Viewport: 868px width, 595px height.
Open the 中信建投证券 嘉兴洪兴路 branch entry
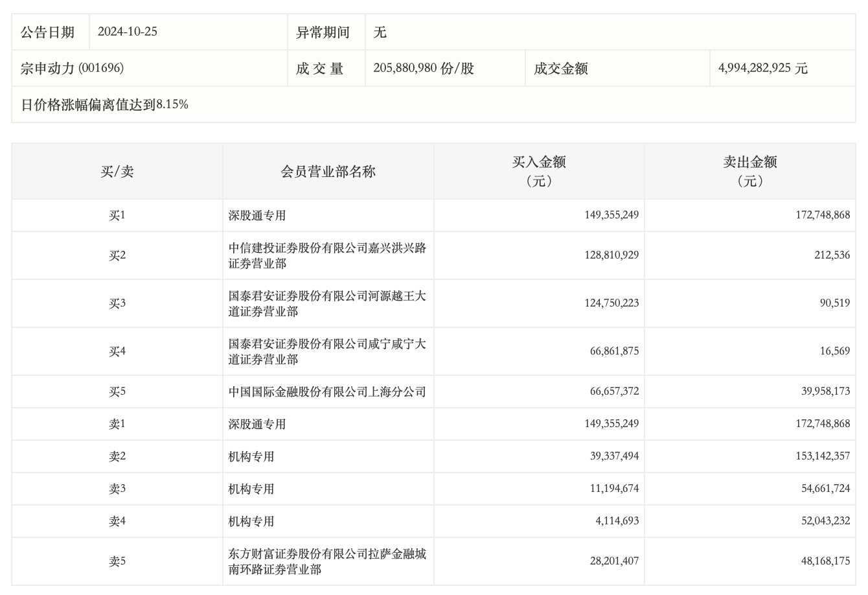coord(327,255)
